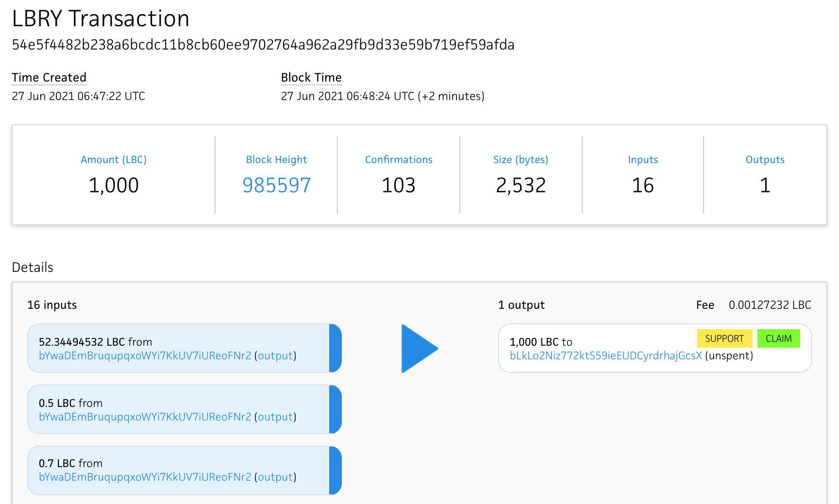Click the blue arrow between inputs and outputs
Screen dimensions: 839x504
419,349
